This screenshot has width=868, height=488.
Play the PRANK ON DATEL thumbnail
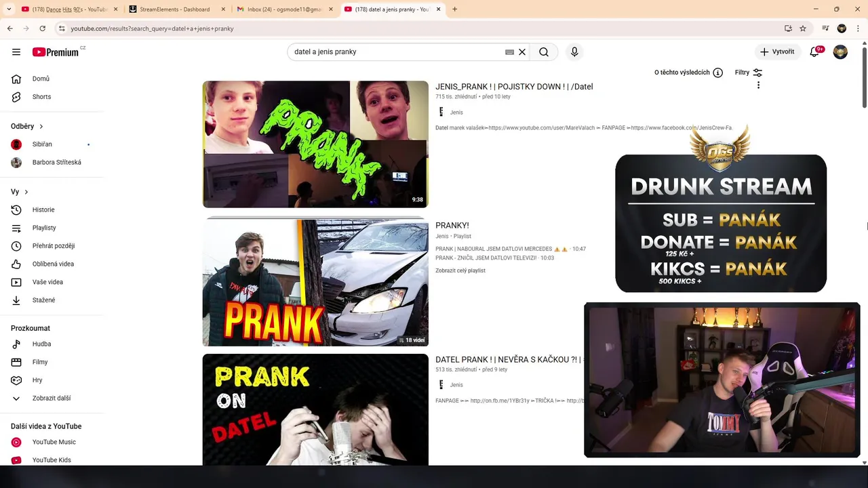click(x=315, y=409)
